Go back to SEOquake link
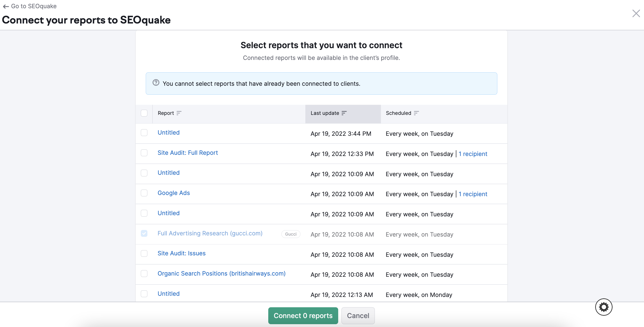This screenshot has height=327, width=644. 30,6
